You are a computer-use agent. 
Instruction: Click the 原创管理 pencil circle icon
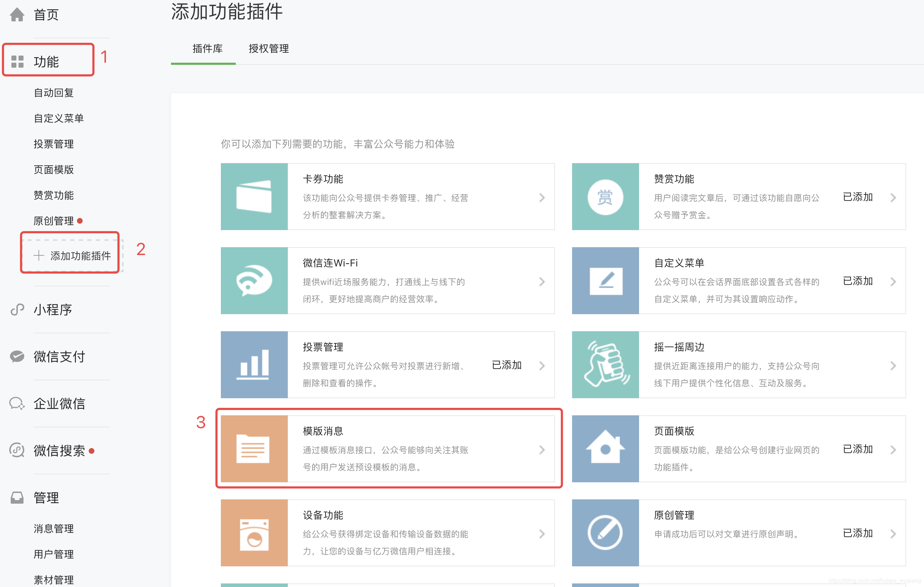[x=605, y=533]
